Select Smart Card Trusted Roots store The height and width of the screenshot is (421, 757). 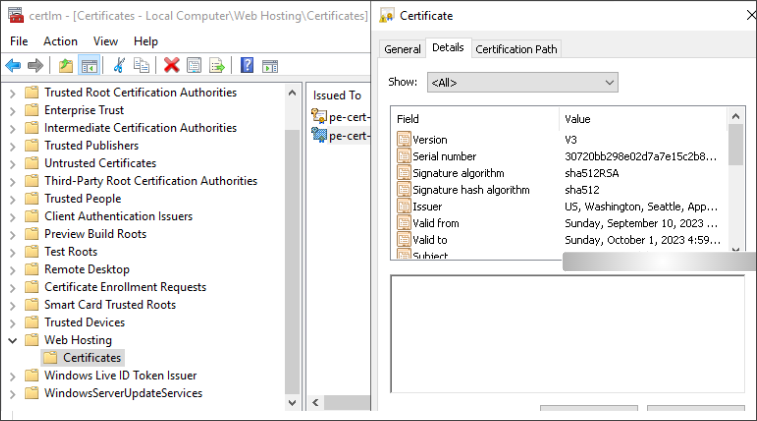click(x=110, y=305)
